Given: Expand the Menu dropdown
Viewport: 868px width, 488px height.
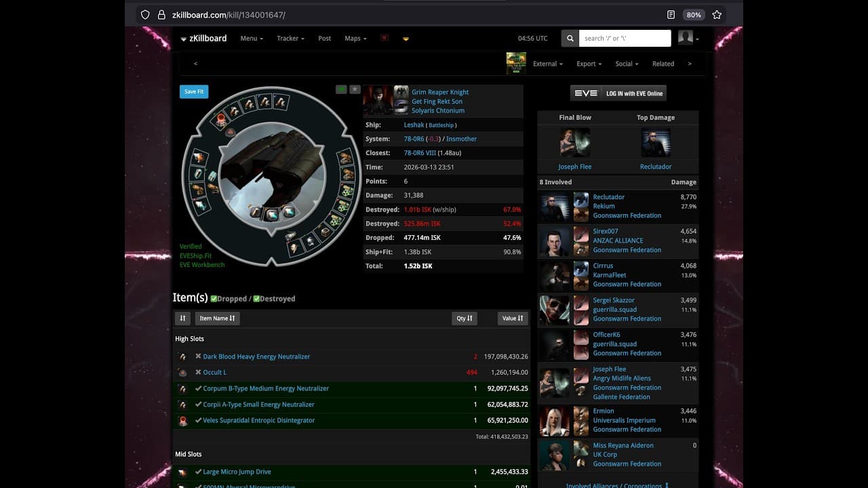Looking at the screenshot, I should [252, 39].
